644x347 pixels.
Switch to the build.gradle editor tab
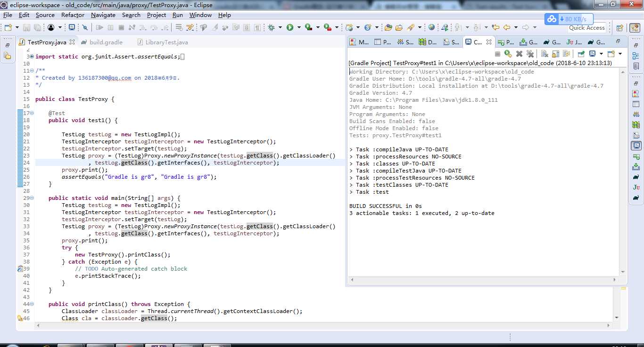tap(106, 42)
